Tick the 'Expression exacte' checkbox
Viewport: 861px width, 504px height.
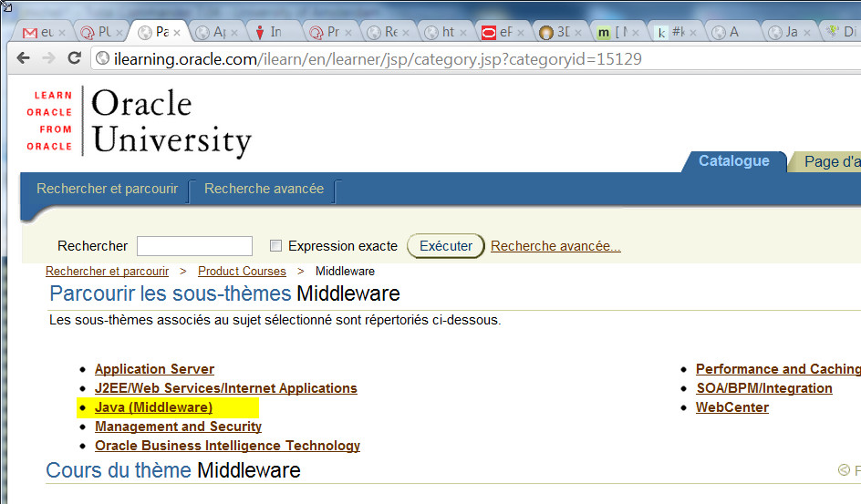pyautogui.click(x=275, y=246)
